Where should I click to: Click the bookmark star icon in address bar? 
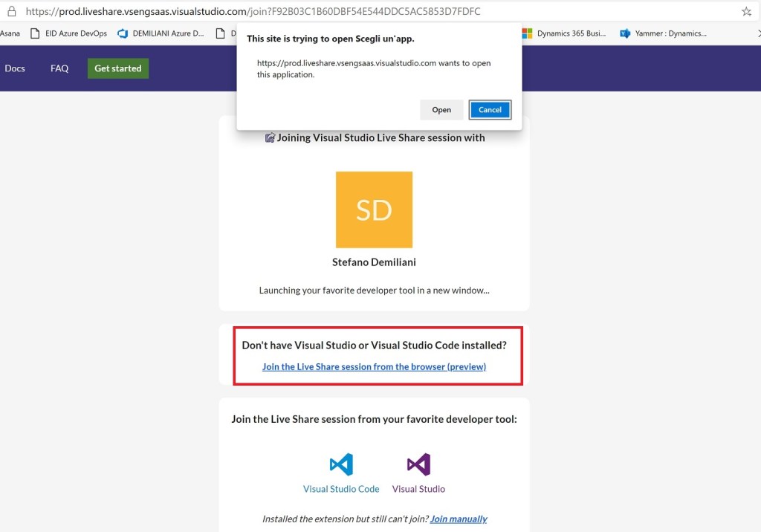point(746,11)
